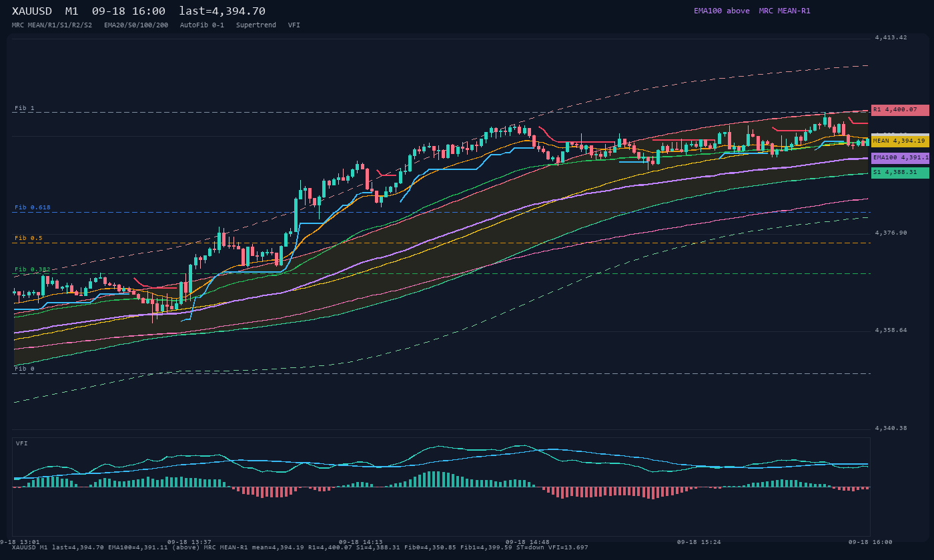This screenshot has width=934, height=560.
Task: Click 'Fib1=4,399.59' in the bottom status line
Action: (486, 547)
